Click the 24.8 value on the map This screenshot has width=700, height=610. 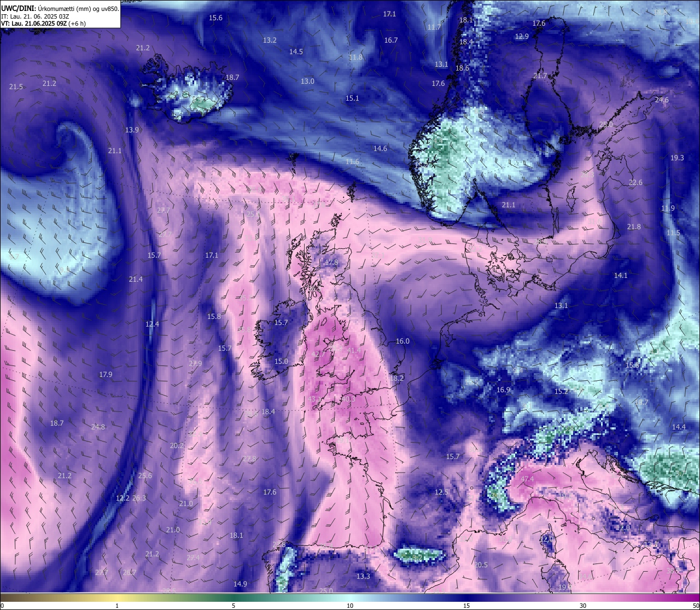pyautogui.click(x=98, y=427)
